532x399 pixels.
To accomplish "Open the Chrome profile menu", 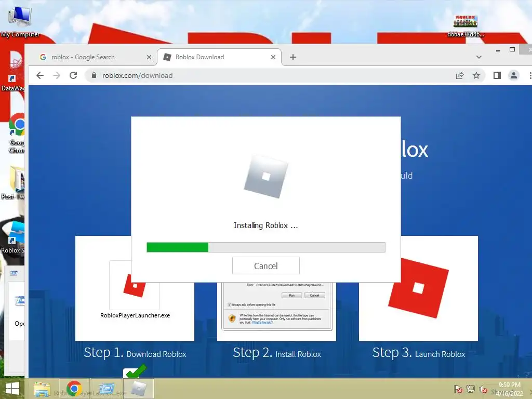I will pos(514,75).
